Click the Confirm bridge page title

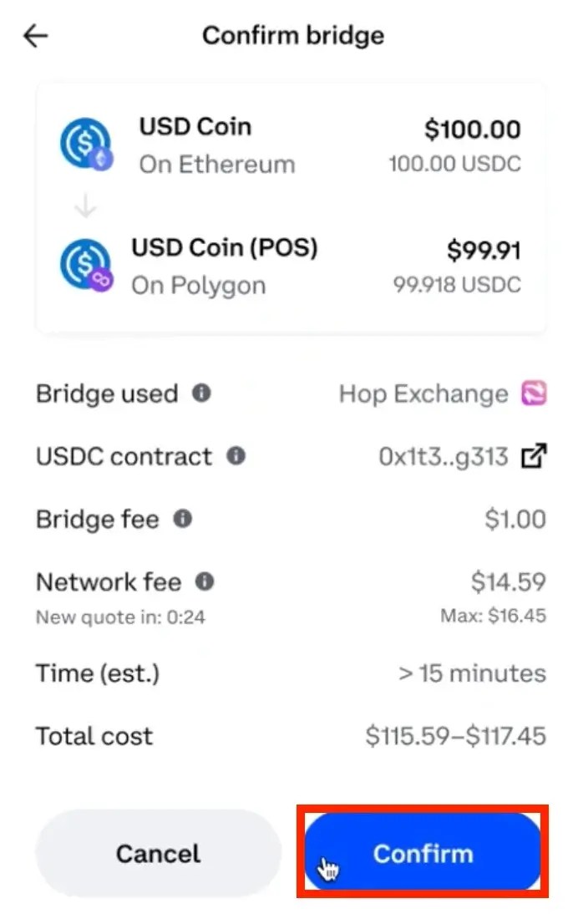[293, 36]
